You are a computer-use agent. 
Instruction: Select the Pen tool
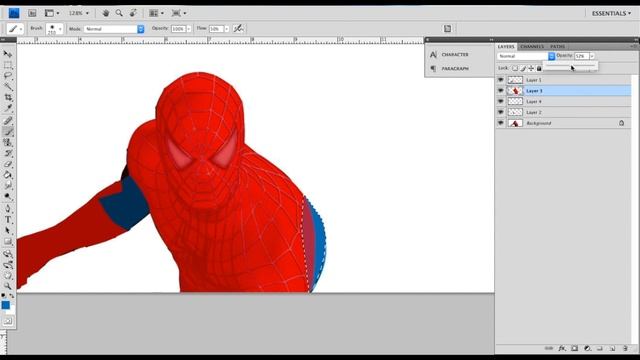click(x=8, y=209)
